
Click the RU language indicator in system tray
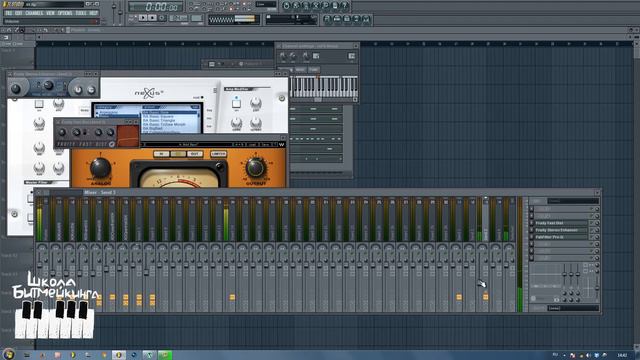(x=555, y=355)
